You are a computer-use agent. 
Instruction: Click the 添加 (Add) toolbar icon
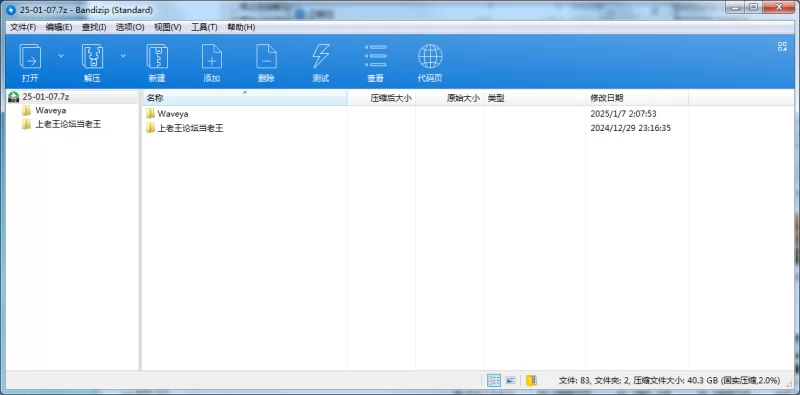[212, 56]
